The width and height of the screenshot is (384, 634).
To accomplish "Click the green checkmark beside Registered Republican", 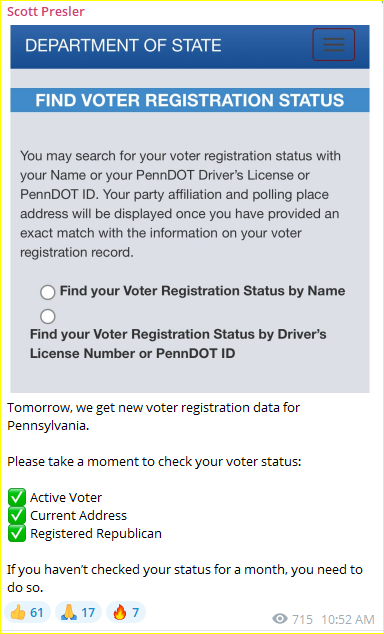I will (17, 533).
